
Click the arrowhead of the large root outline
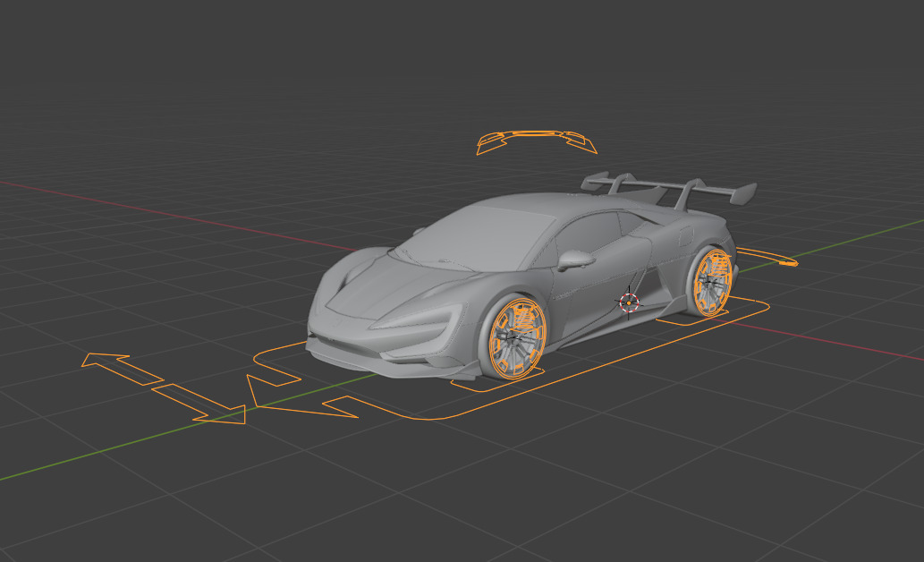click(x=301, y=396)
